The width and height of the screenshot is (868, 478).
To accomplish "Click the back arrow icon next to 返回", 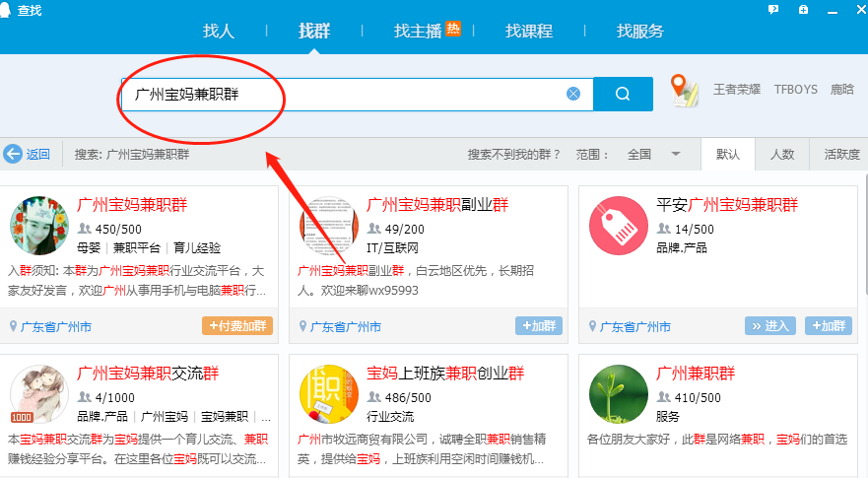I will 13,154.
